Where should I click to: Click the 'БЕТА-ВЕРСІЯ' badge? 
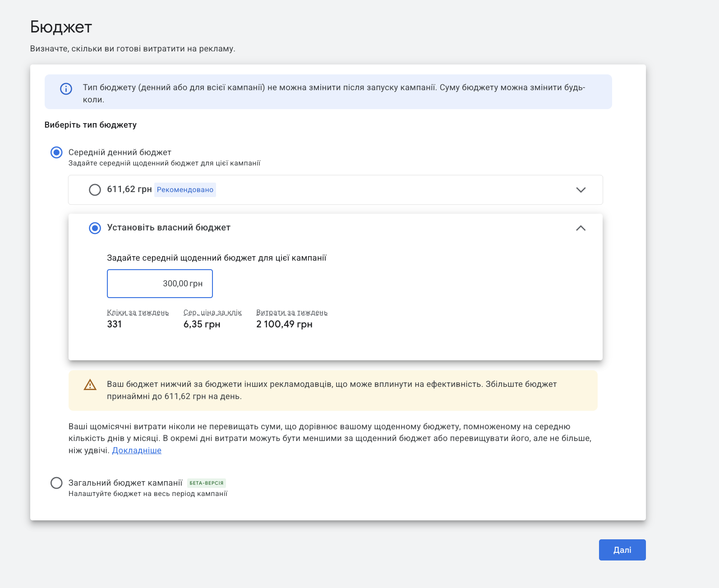[206, 483]
